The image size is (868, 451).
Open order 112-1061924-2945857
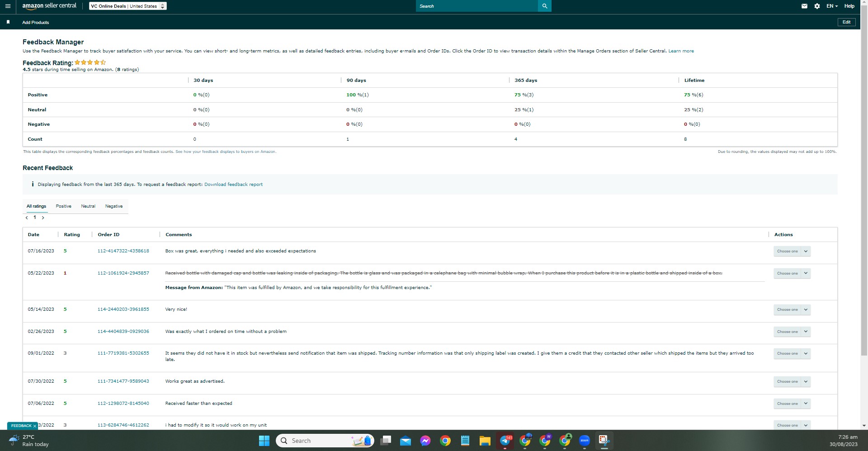point(123,273)
